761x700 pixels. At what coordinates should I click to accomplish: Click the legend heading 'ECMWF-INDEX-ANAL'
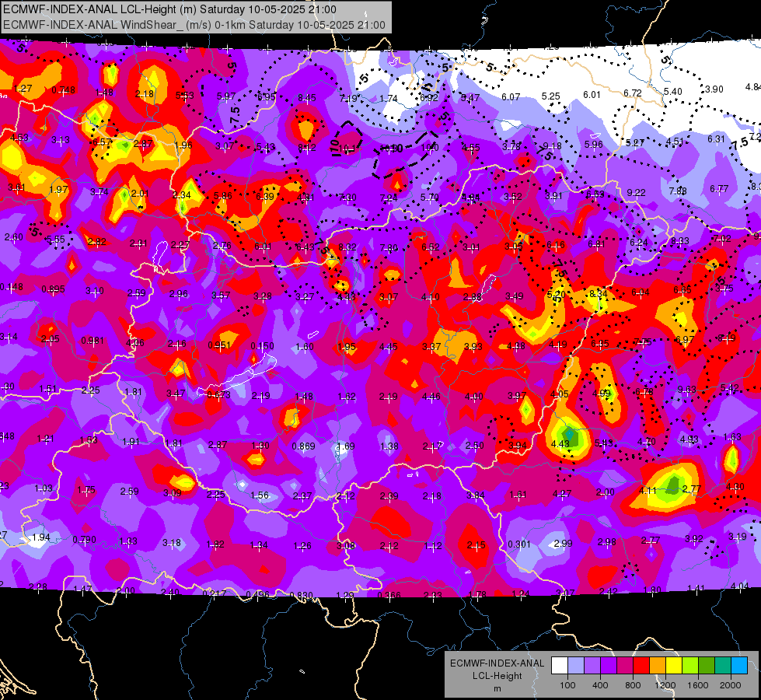click(497, 663)
